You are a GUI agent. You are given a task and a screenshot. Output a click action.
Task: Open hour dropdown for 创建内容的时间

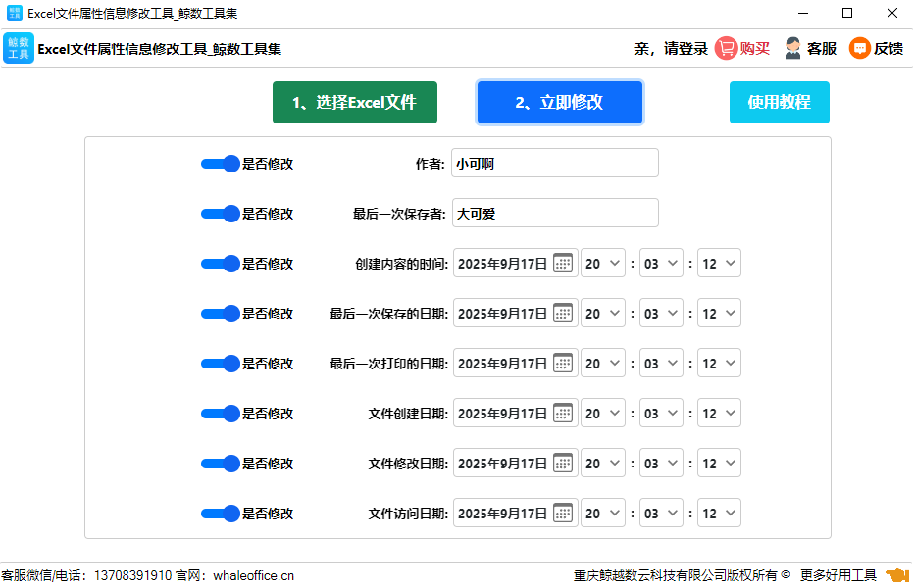(603, 263)
